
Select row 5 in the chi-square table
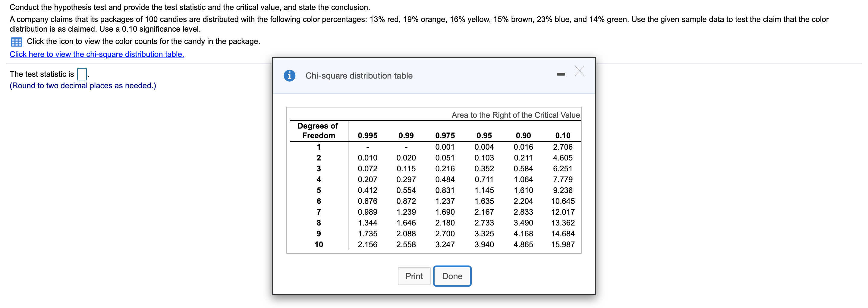point(319,190)
